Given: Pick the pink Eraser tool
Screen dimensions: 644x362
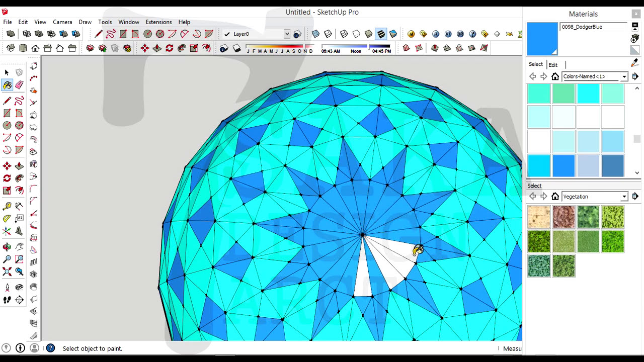Looking at the screenshot, I should click(x=19, y=85).
